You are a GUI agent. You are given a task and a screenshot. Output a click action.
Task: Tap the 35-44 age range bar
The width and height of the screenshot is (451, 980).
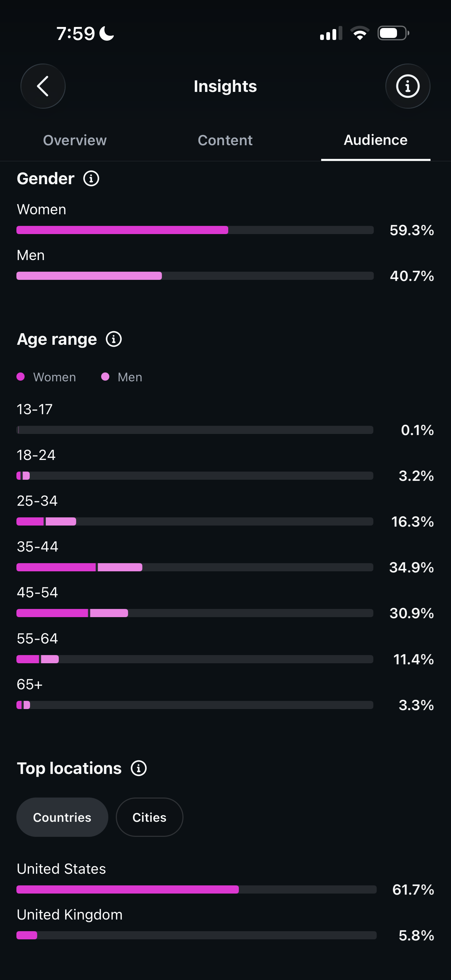click(x=195, y=567)
